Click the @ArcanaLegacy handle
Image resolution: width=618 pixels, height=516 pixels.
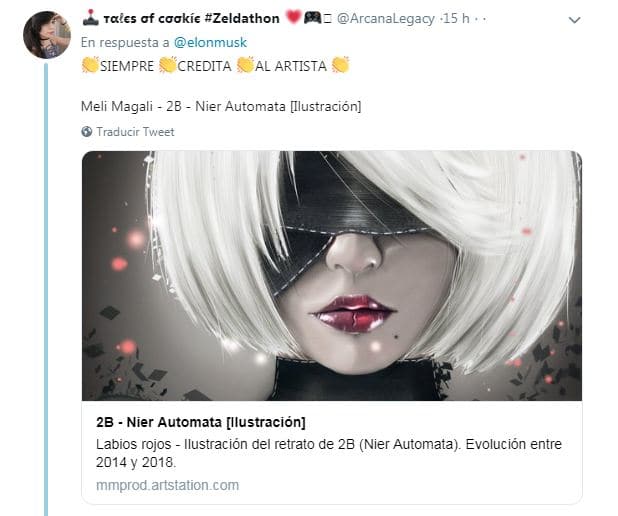tap(386, 19)
